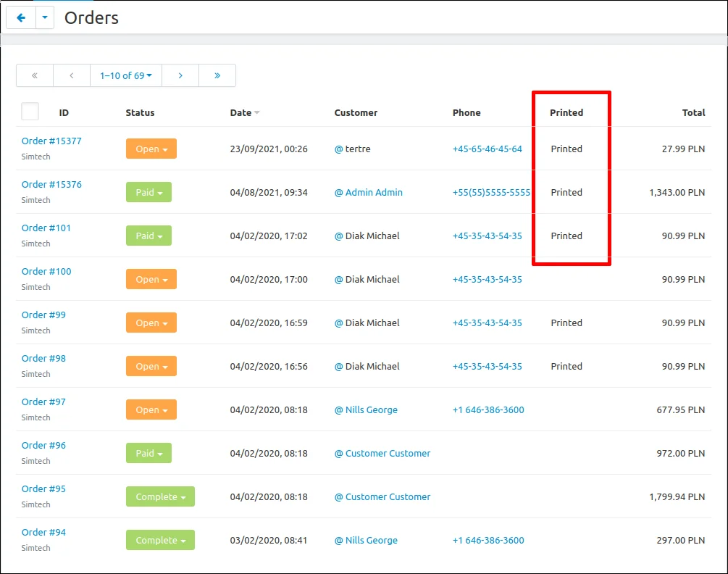Sort by the ID column header
728x574 pixels.
point(64,112)
